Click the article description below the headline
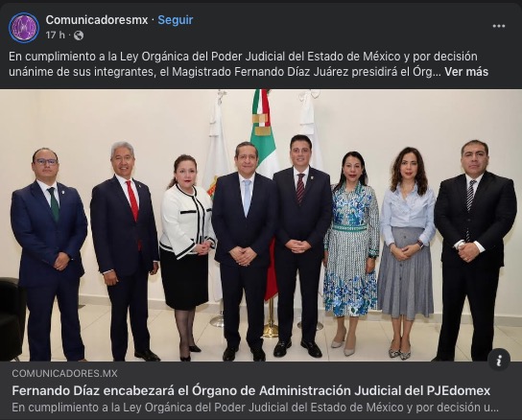Image resolution: width=522 pixels, height=420 pixels. [x=255, y=408]
